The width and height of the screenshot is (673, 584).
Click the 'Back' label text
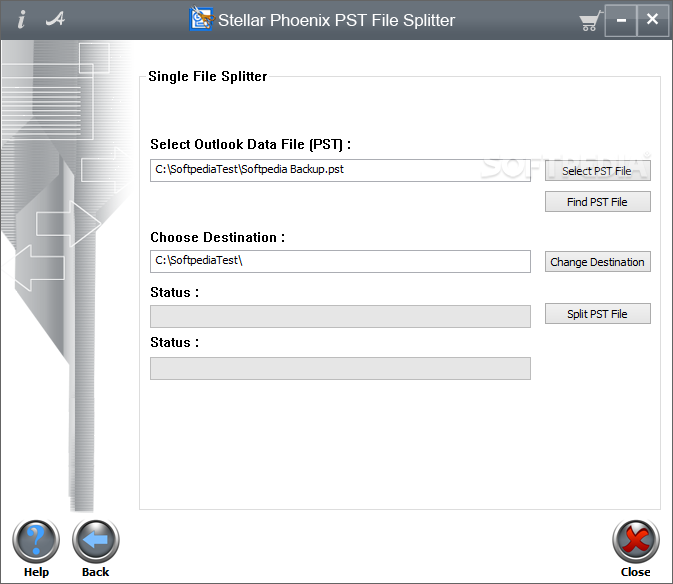click(96, 572)
